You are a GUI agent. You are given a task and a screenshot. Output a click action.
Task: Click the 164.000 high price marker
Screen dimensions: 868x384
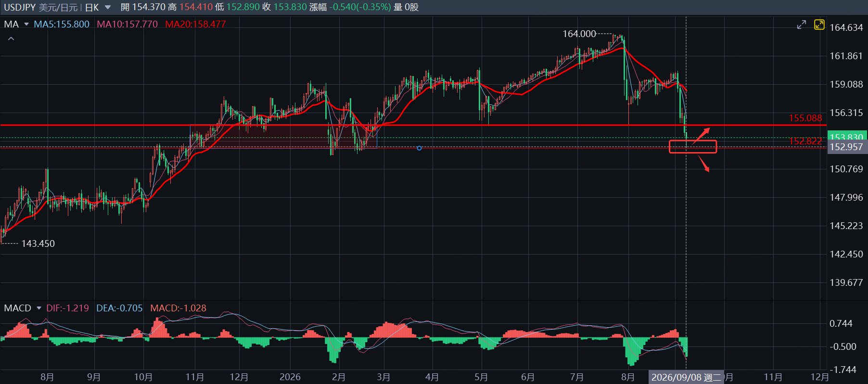click(579, 34)
